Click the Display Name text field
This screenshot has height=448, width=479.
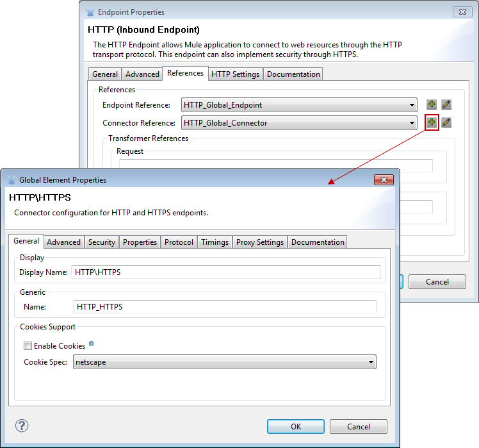[225, 272]
